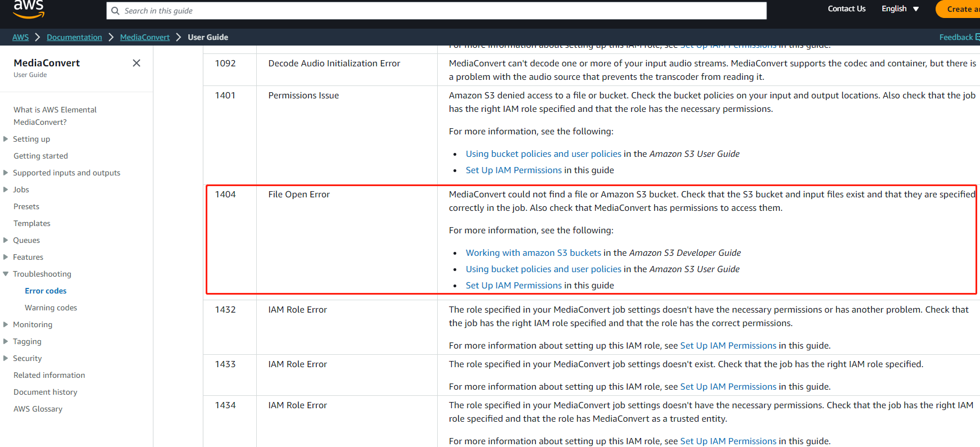Open Set Up IAM Permissions link in 1401 row

tap(514, 170)
